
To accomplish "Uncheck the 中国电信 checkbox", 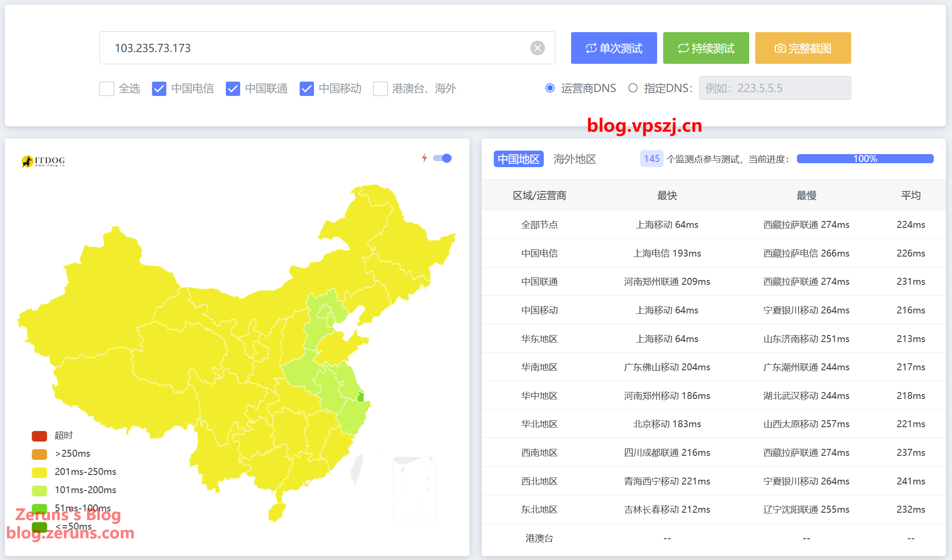I will click(159, 89).
